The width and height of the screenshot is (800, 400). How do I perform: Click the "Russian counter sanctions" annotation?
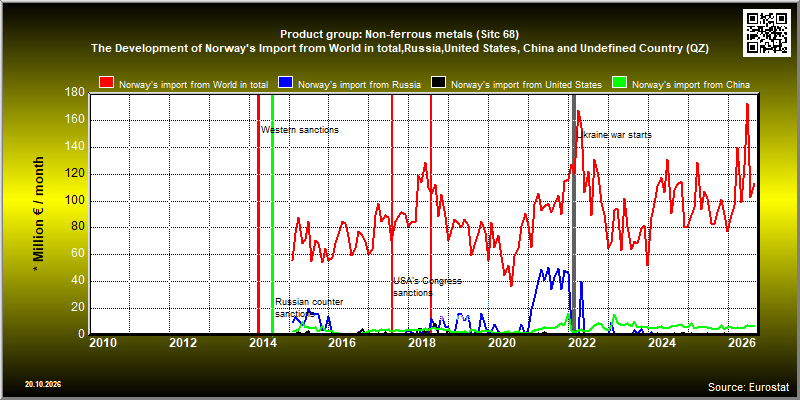point(309,308)
